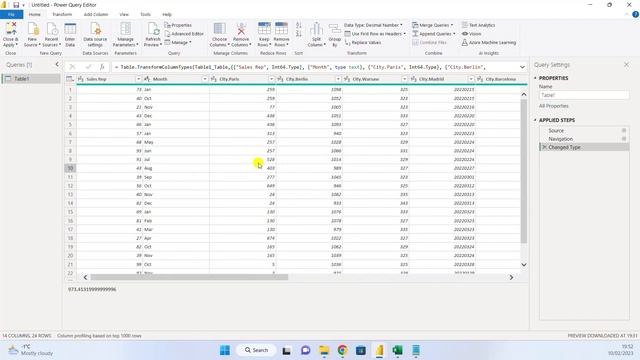Image resolution: width=640 pixels, height=360 pixels.
Task: Close the Query Settings pane
Action: click(627, 64)
